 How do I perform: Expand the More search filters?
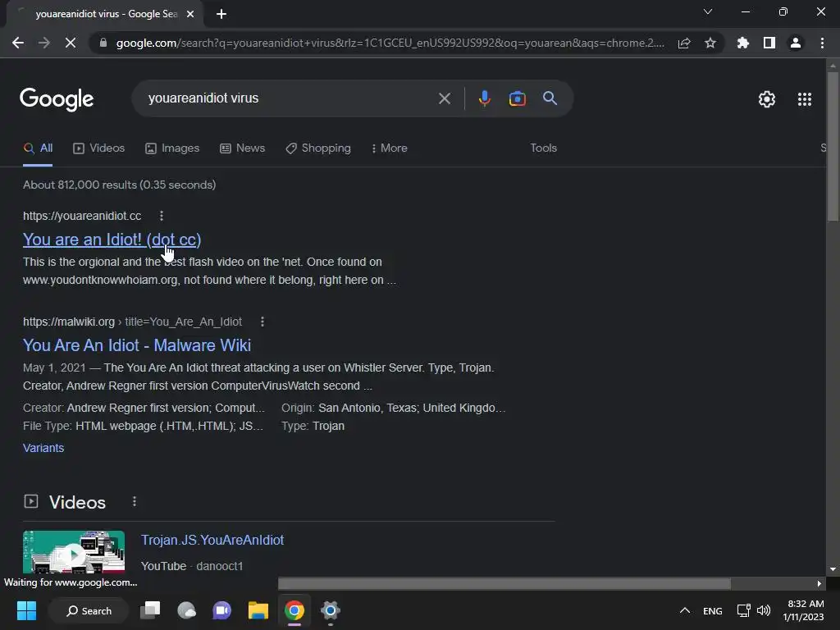click(390, 148)
